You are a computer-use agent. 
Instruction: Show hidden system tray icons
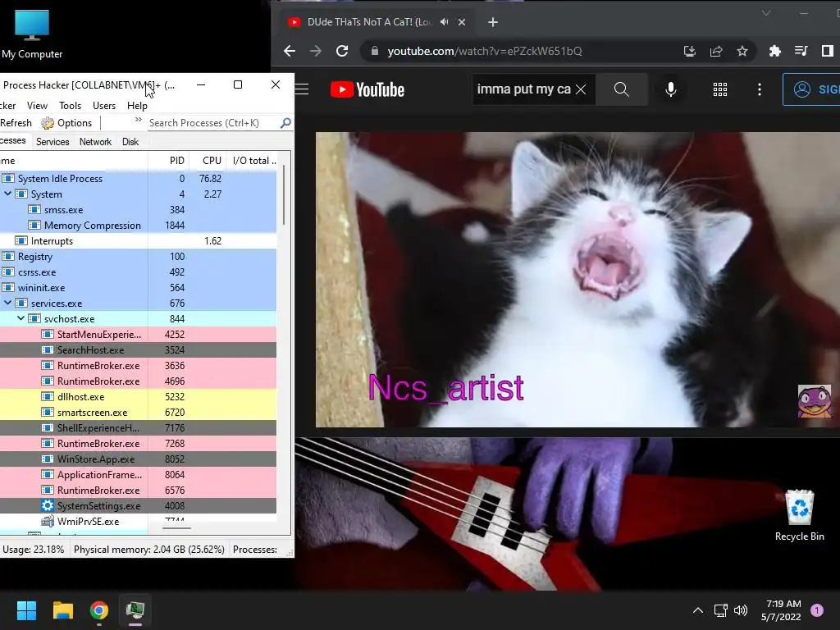[x=697, y=610]
